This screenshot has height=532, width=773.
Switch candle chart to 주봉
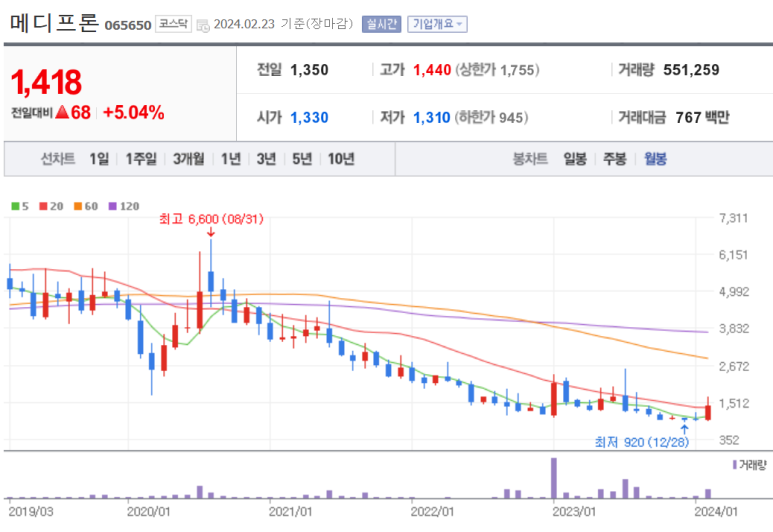coord(615,159)
